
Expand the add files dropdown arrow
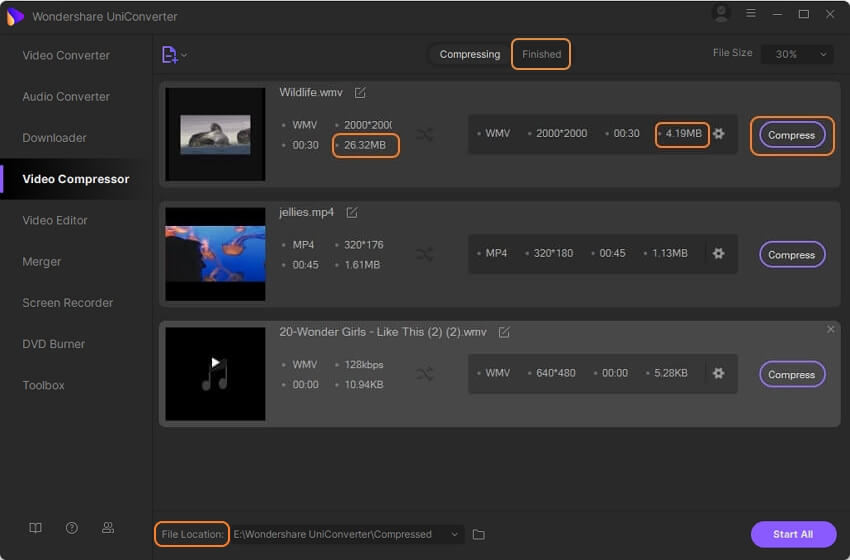(x=184, y=56)
